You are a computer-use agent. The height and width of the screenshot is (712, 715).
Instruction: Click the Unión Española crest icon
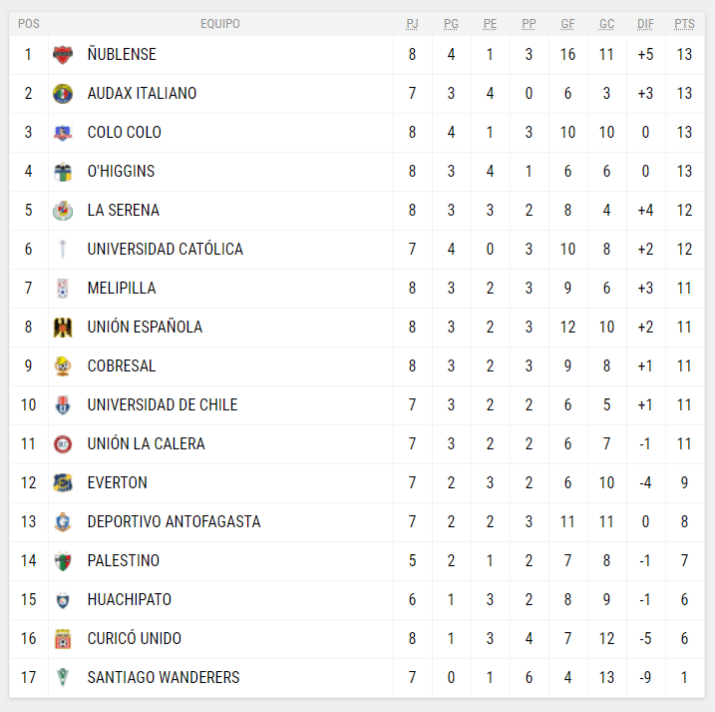63,327
